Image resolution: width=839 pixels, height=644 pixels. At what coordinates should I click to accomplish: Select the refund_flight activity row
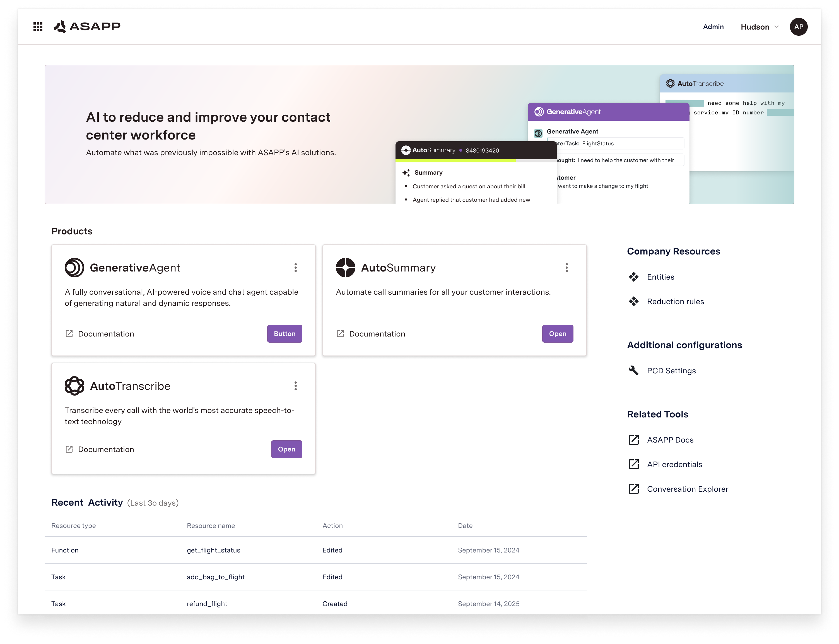click(x=315, y=604)
